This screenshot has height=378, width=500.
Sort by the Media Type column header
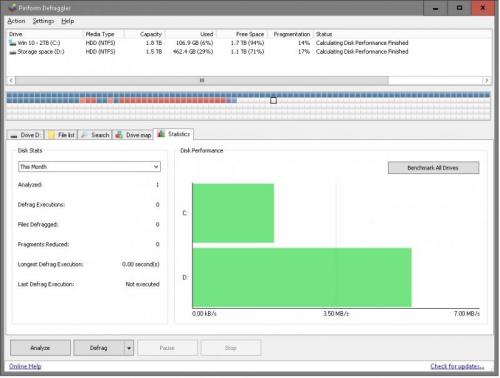click(103, 34)
